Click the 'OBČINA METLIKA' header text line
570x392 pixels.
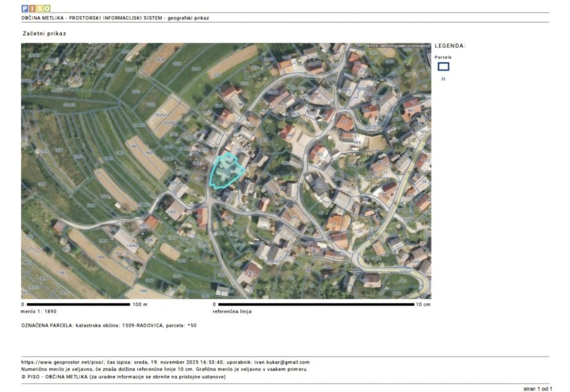pos(115,18)
